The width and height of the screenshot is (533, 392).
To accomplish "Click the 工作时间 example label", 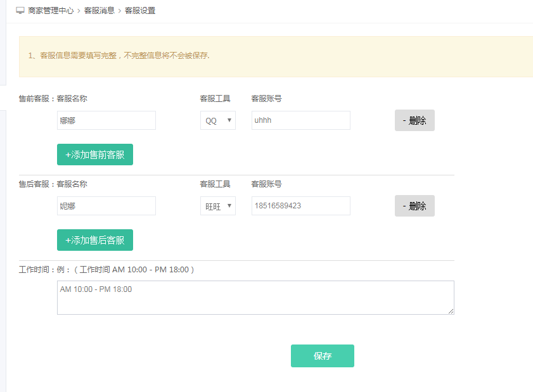I will (x=106, y=270).
